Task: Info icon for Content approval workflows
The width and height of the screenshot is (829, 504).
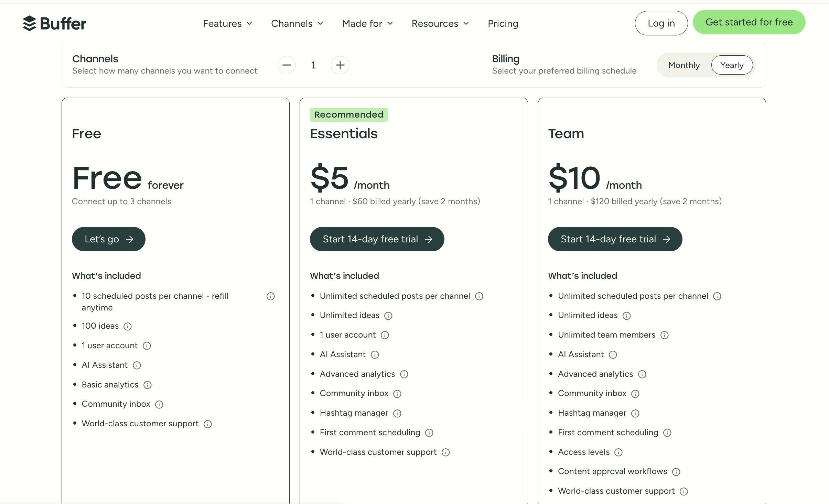Action: tap(676, 472)
